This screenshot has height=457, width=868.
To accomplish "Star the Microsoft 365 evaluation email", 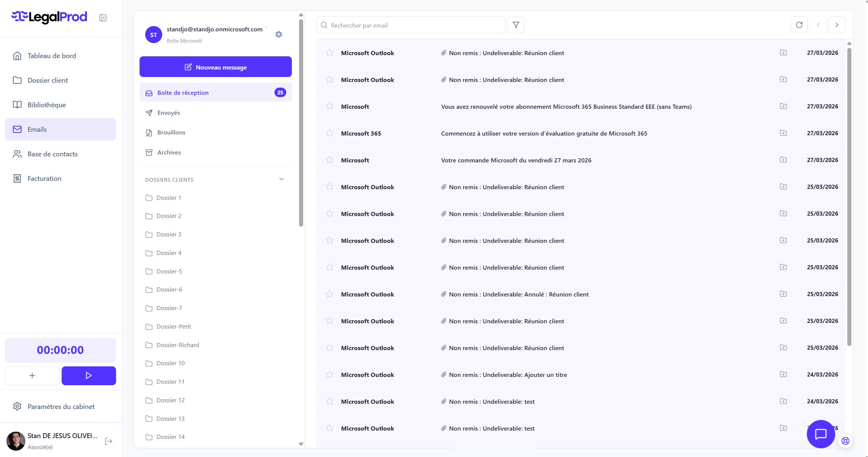I will (x=330, y=133).
